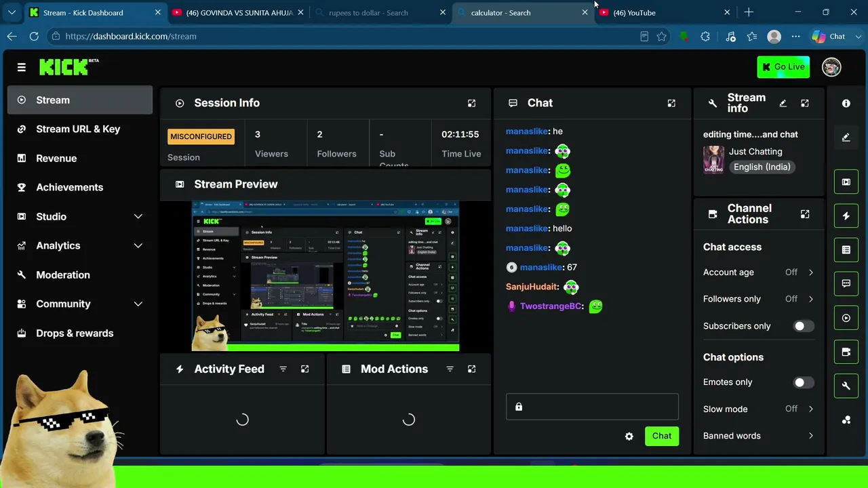Screen dimensions: 868x488
Task: Expand the Studio sidebar section
Action: pyautogui.click(x=138, y=217)
